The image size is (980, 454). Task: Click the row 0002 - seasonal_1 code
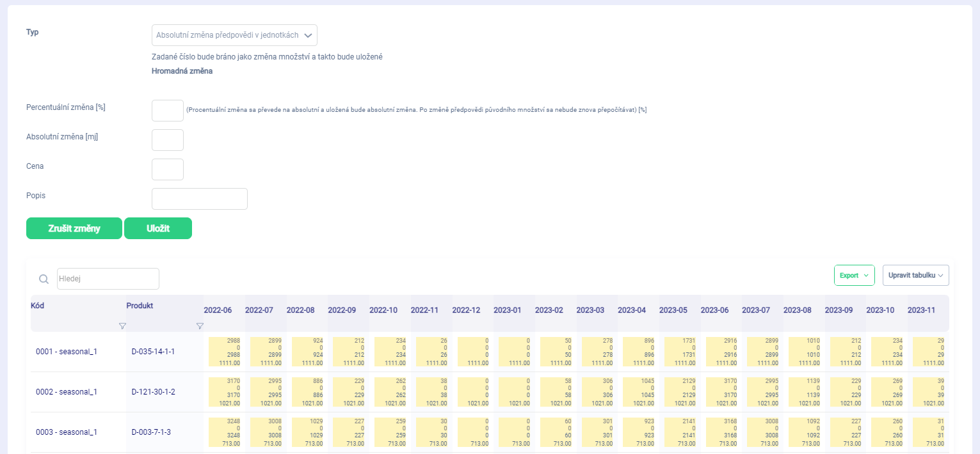[x=67, y=392]
